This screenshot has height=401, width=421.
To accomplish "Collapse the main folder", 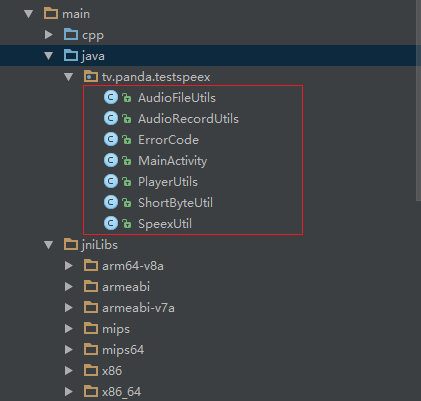I will coord(29,14).
